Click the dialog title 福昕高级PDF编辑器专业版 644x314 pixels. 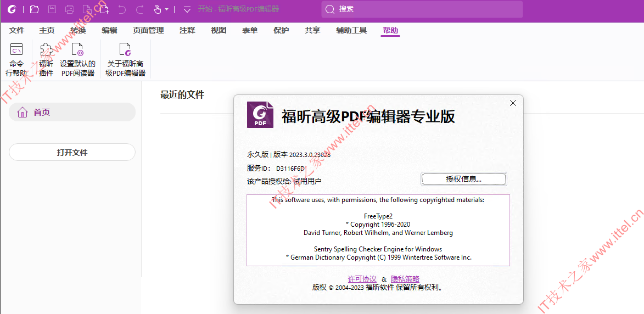(368, 116)
